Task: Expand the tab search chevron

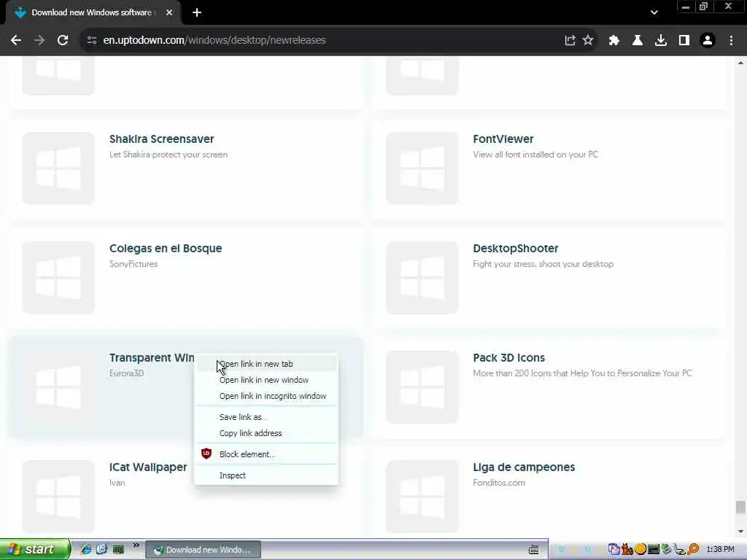Action: (654, 13)
